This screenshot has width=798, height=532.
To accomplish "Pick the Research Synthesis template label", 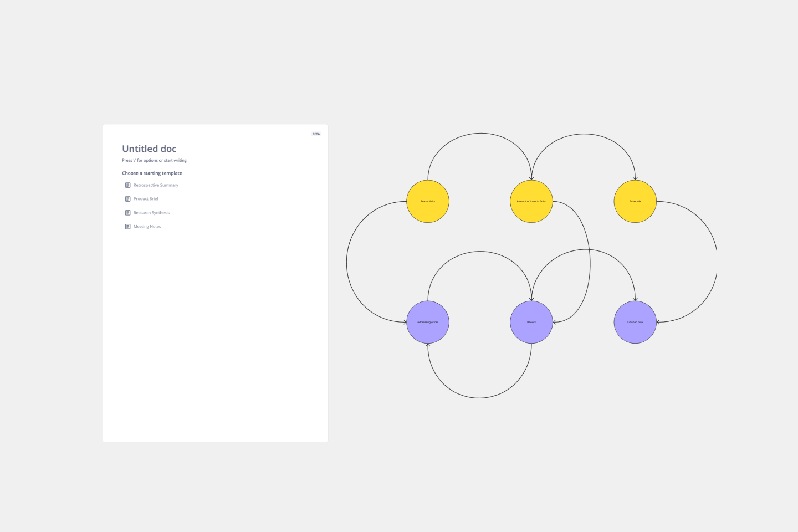I will (151, 213).
